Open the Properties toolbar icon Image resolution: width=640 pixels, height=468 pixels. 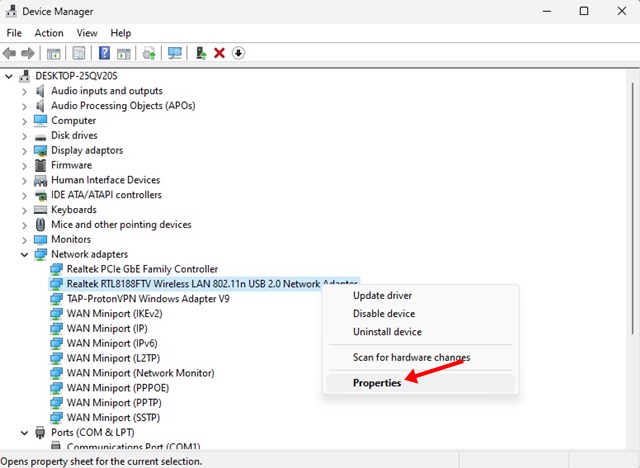[x=78, y=53]
